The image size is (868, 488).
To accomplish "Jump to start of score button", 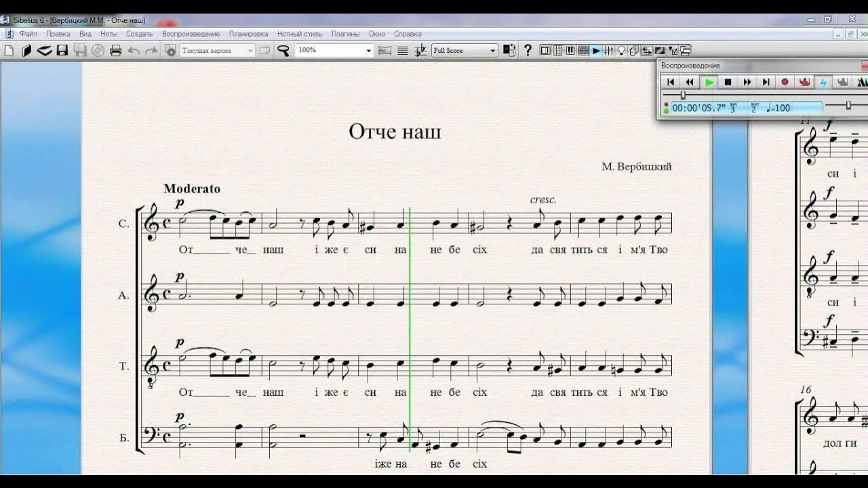I will pyautogui.click(x=671, y=82).
